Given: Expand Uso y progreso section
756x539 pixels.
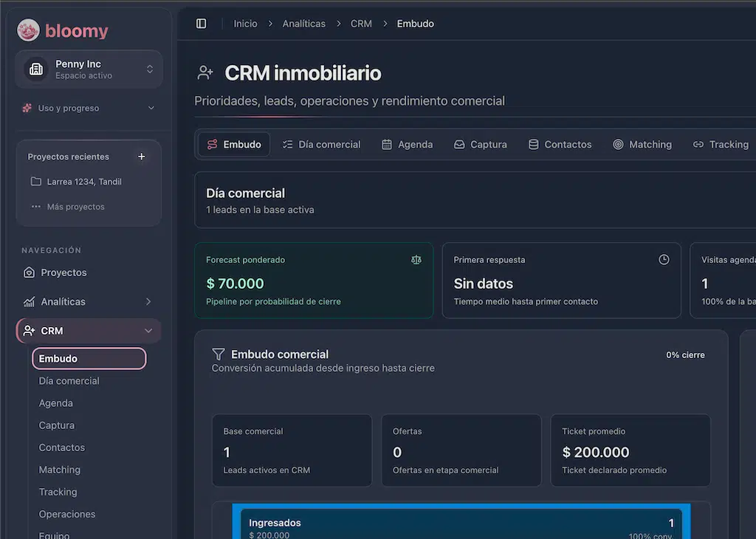Looking at the screenshot, I should 89,108.
